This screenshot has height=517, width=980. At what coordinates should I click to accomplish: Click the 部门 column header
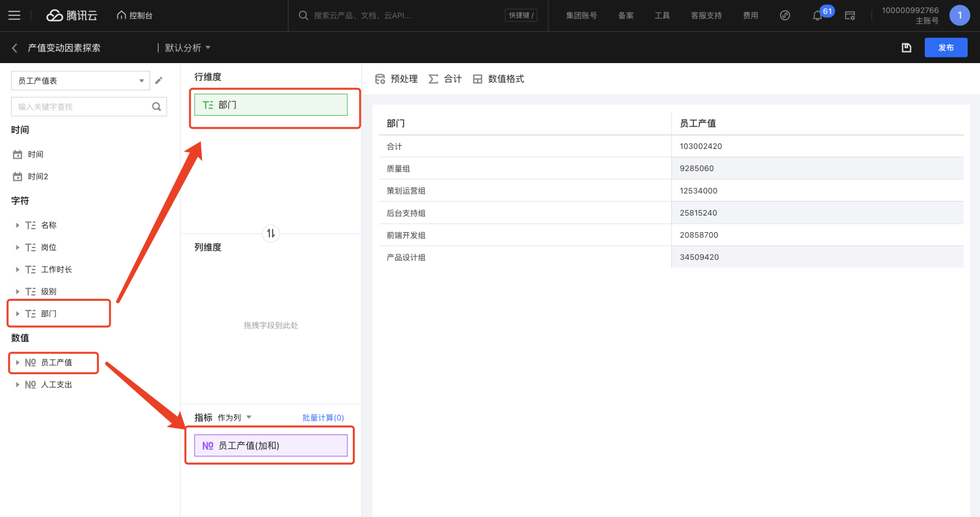coord(396,123)
